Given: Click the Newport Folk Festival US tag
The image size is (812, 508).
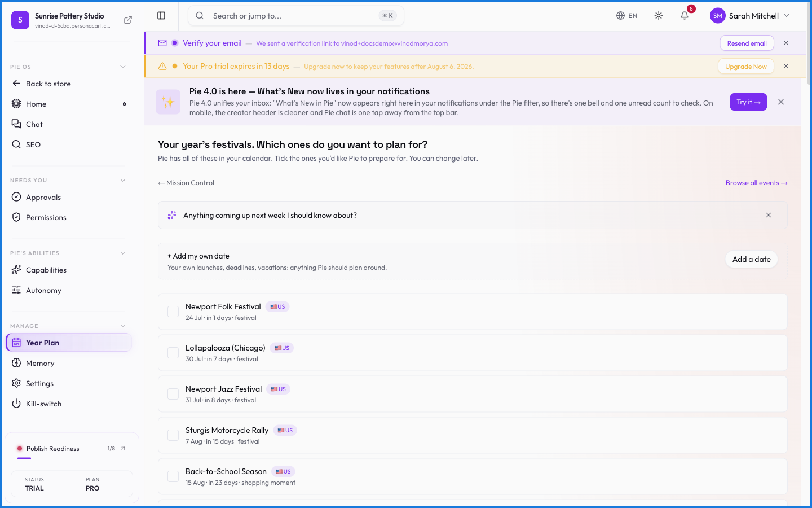Looking at the screenshot, I should 277,306.
